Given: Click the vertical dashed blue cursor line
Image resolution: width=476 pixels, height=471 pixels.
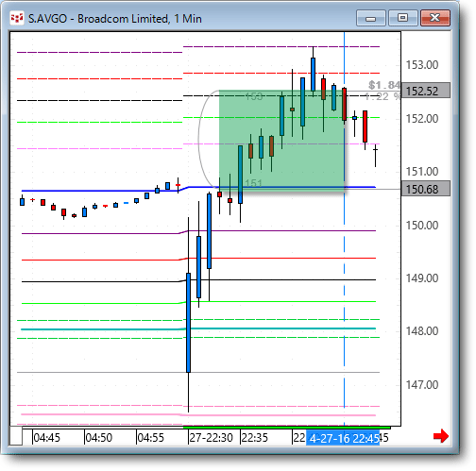Looking at the screenshot, I should click(344, 228).
